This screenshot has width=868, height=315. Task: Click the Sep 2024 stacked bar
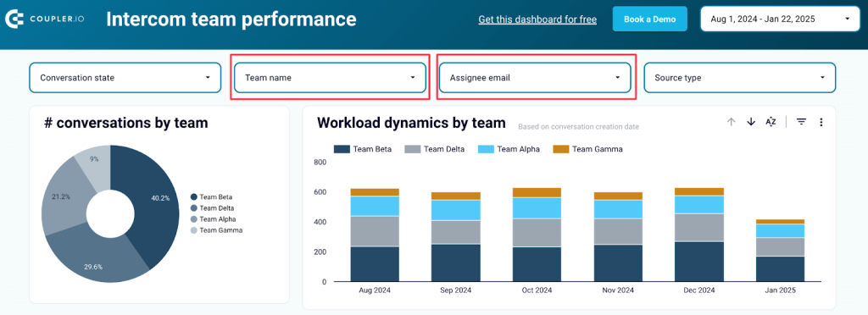[x=455, y=236]
